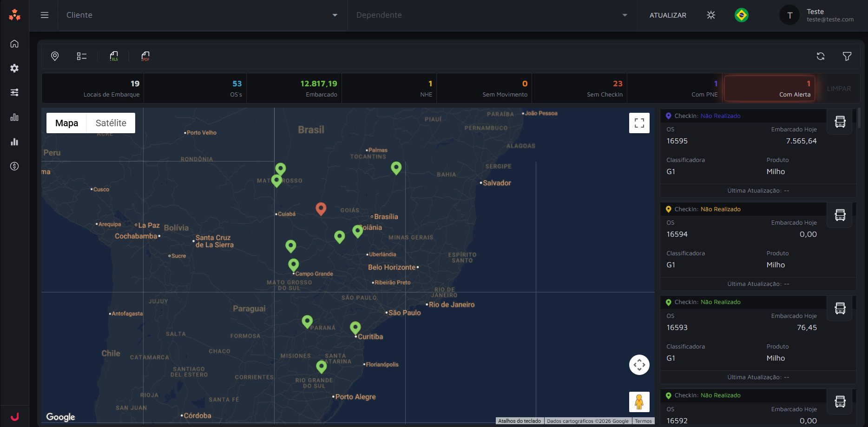Click OS number 16594

677,234
